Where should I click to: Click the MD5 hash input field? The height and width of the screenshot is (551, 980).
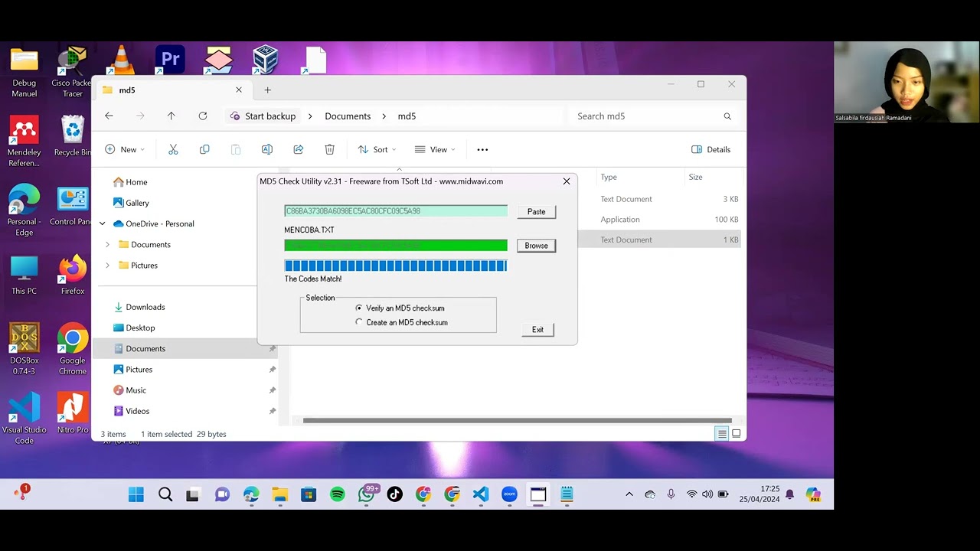[396, 211]
